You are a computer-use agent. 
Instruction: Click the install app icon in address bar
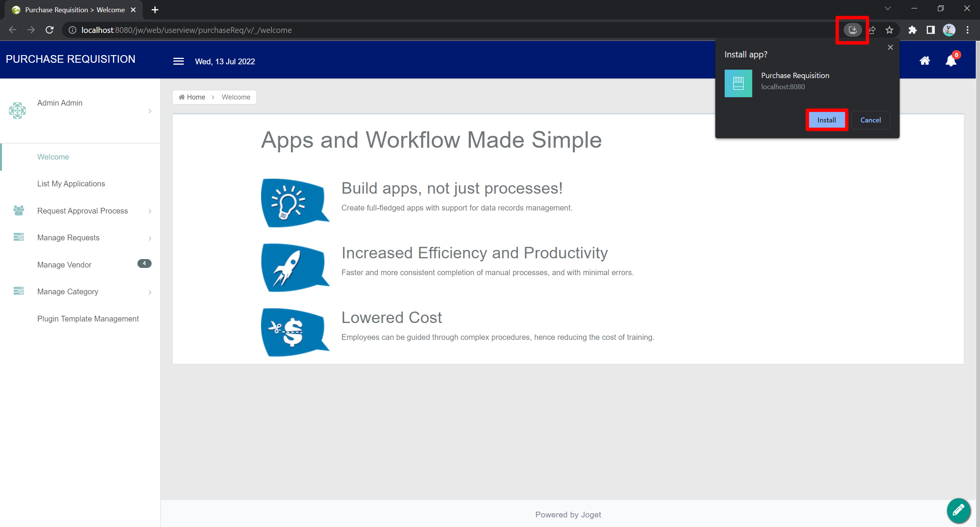coord(853,30)
